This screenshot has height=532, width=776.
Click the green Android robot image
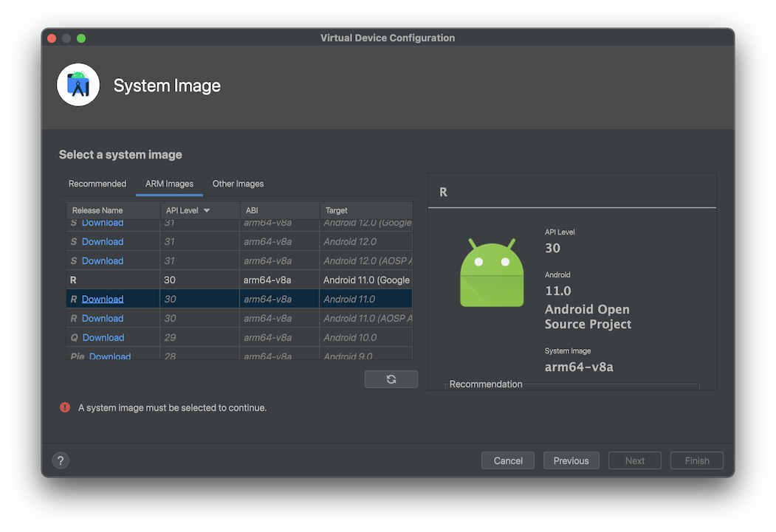[492, 272]
